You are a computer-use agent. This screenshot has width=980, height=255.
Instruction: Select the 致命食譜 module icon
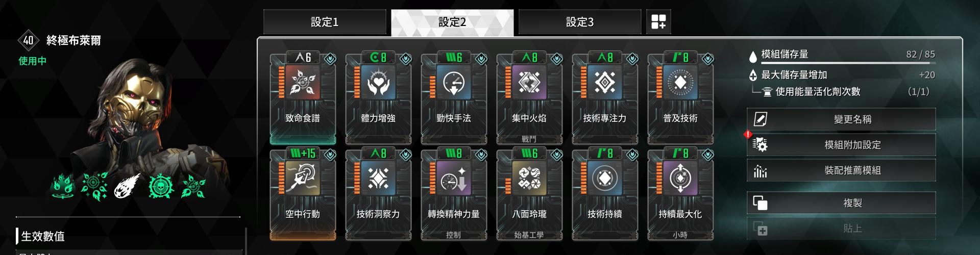click(x=302, y=82)
